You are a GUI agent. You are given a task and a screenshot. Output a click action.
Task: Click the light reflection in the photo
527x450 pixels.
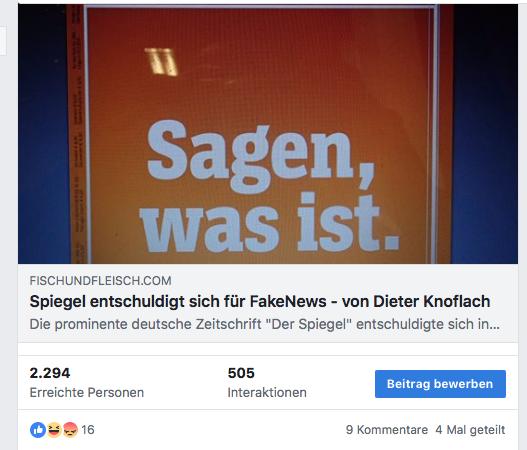pos(162,62)
